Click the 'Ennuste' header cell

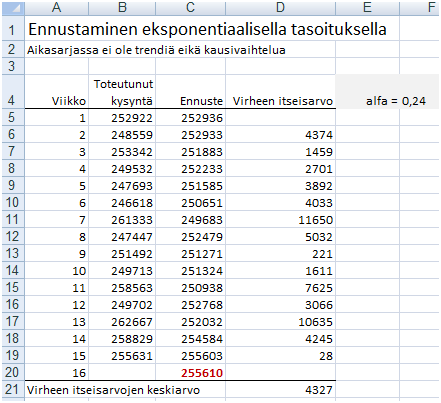(x=190, y=92)
